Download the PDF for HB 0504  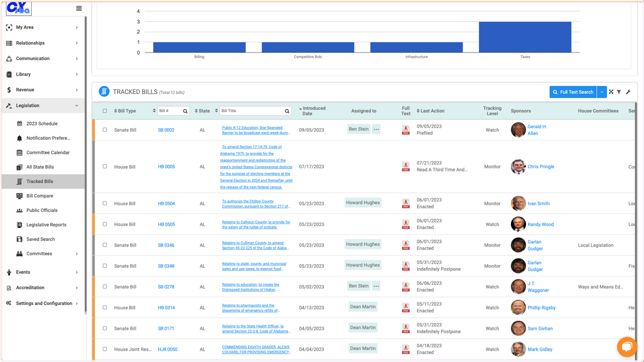(x=406, y=203)
